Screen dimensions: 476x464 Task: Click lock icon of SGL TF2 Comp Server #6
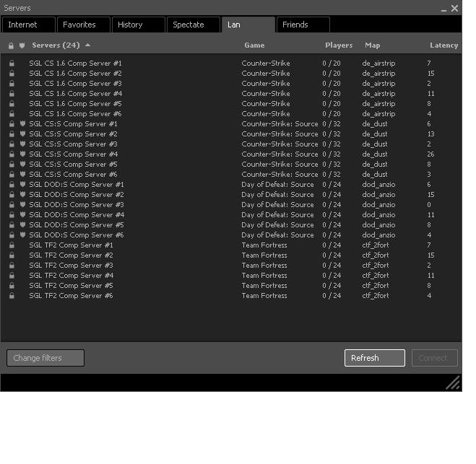12,296
